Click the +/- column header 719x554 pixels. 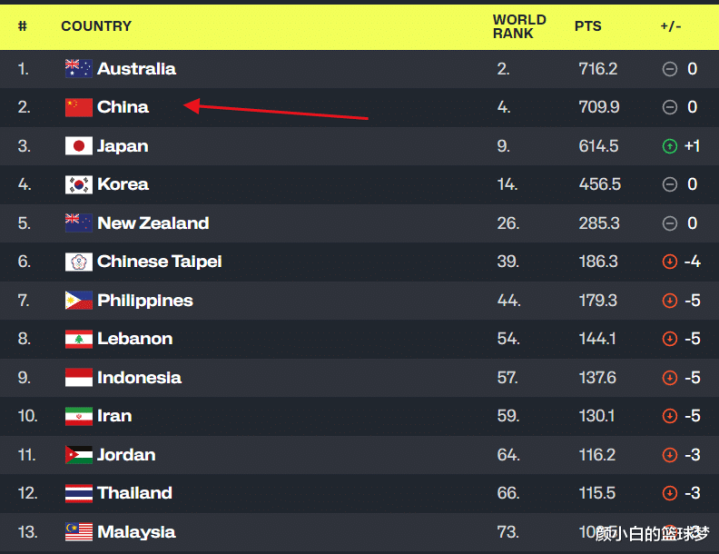[670, 26]
